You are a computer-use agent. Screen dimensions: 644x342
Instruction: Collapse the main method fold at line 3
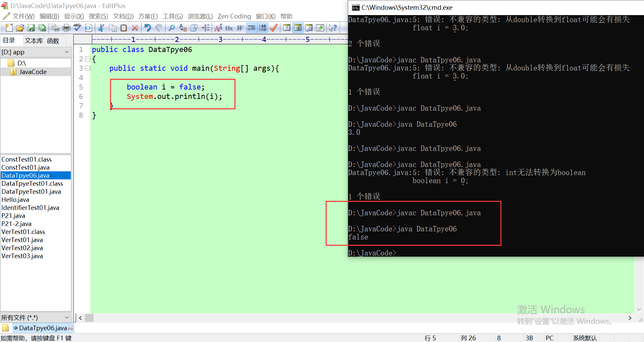pyautogui.click(x=88, y=68)
